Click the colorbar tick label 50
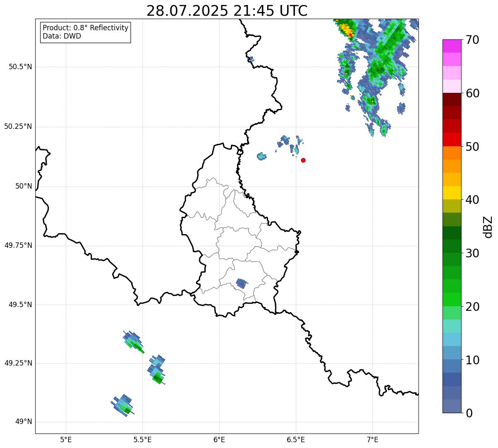 point(472,147)
